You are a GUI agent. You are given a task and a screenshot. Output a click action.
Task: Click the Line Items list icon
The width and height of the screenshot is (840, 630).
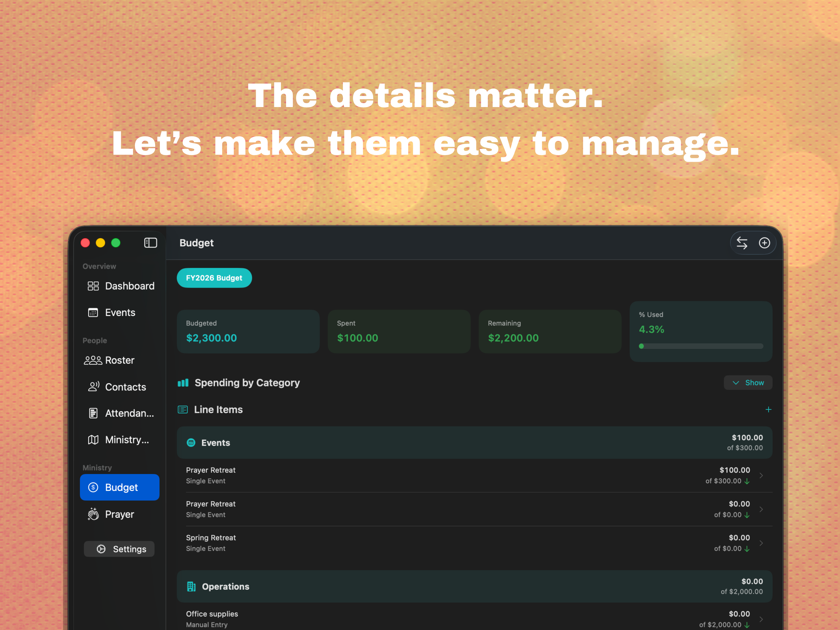pos(183,410)
